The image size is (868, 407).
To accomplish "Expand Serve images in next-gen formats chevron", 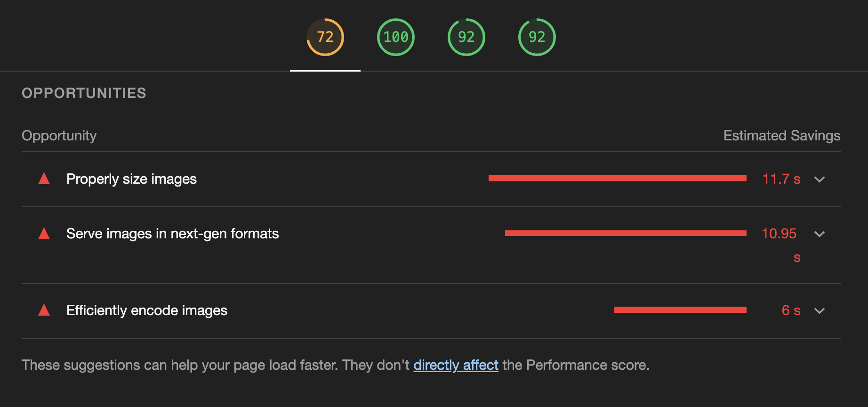I will coord(820,234).
